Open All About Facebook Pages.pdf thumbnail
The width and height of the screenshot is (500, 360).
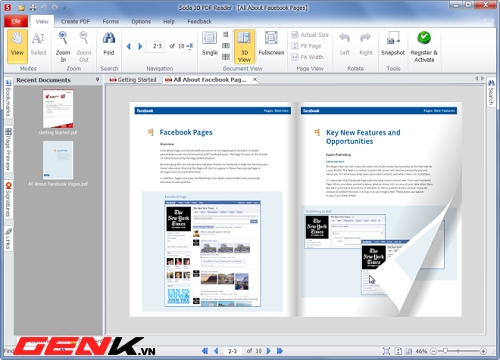pyautogui.click(x=58, y=160)
